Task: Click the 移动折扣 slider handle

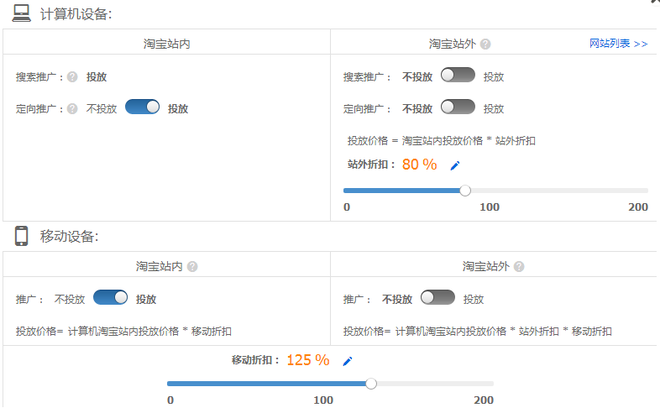Action: [x=371, y=383]
